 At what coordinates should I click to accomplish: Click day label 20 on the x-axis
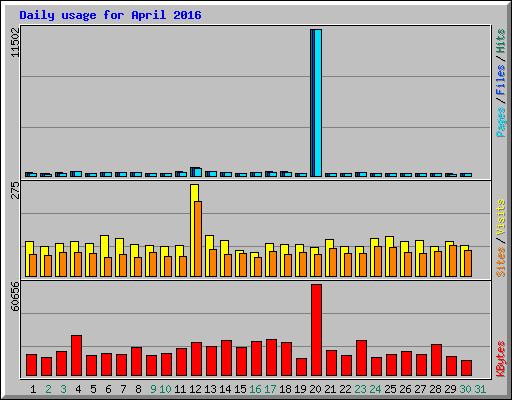pos(315,389)
